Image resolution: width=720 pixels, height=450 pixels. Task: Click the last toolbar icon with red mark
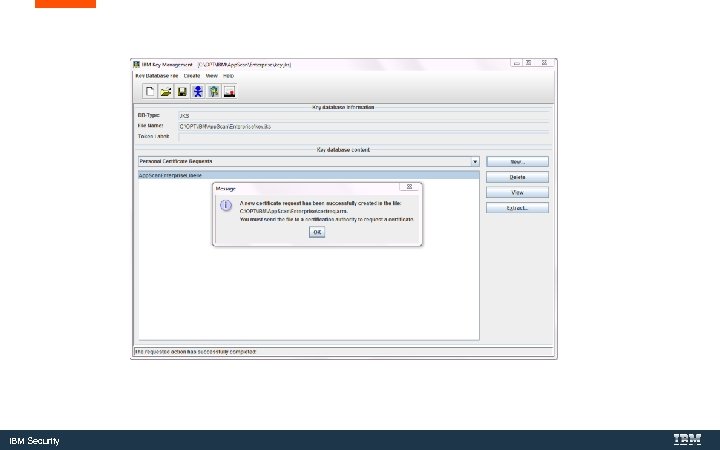[230, 91]
